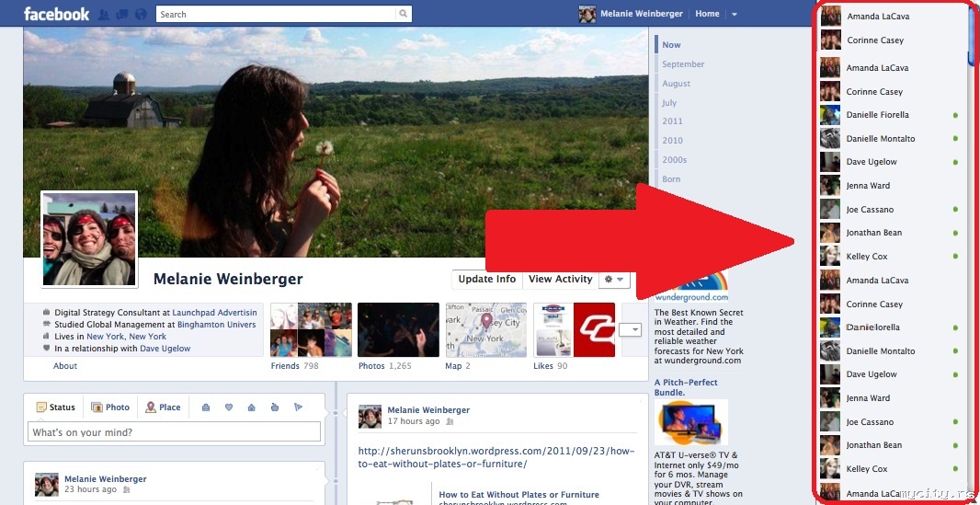This screenshot has width=980, height=505.
Task: Open New York, New York link
Action: pos(126,337)
